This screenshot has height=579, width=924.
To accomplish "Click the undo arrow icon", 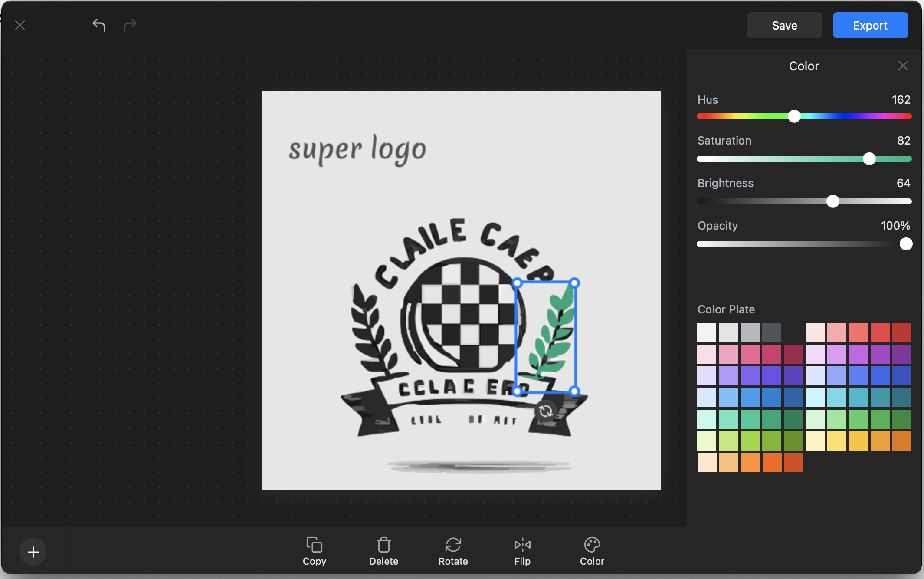I will [99, 25].
